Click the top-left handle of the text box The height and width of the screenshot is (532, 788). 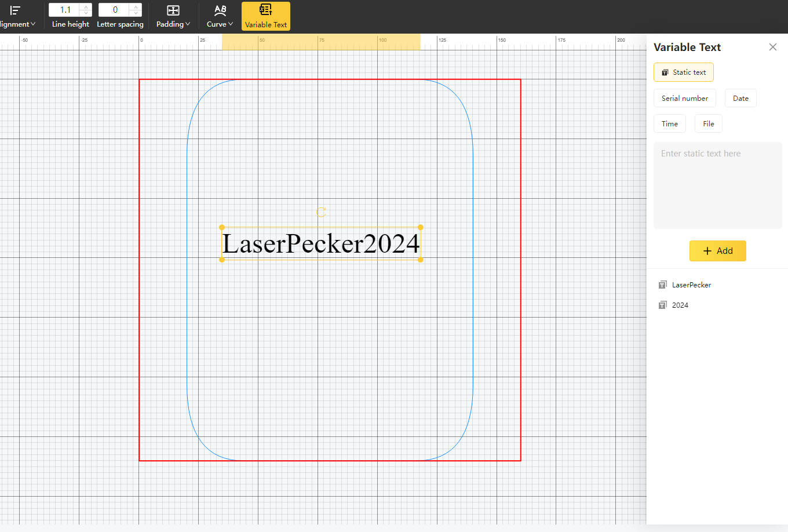222,227
